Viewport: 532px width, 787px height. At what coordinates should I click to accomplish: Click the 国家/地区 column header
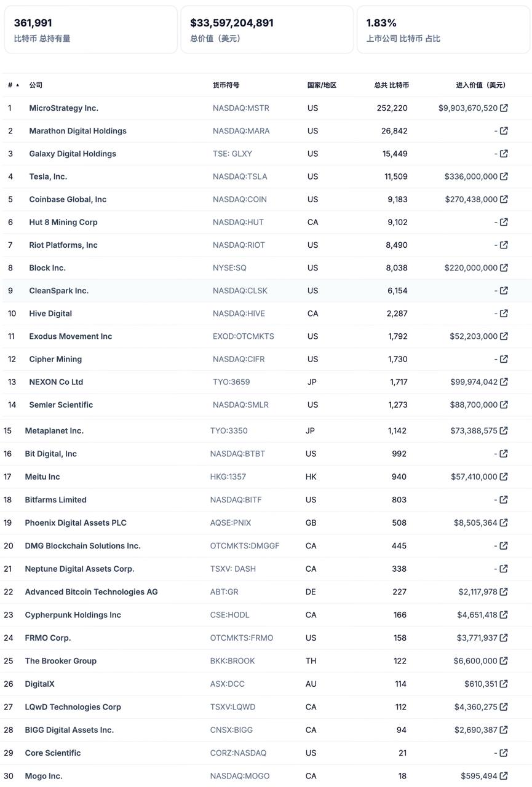[x=322, y=85]
